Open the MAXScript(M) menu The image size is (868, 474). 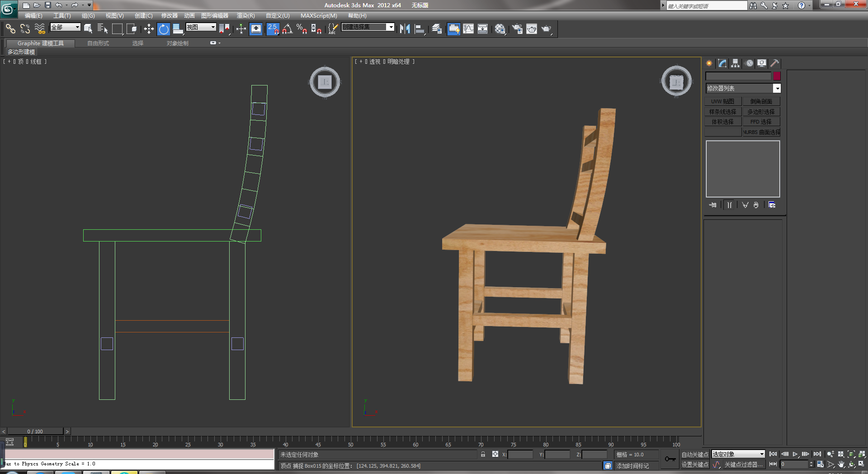click(x=319, y=15)
